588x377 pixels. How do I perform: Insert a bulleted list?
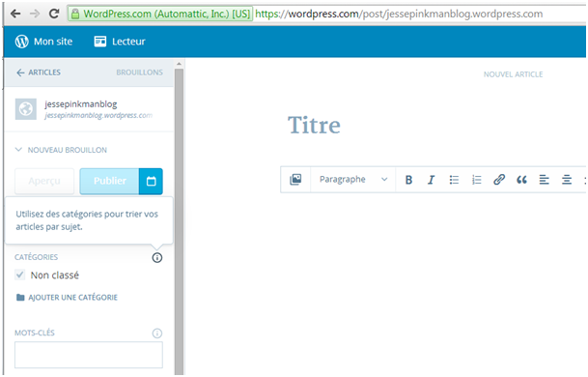pyautogui.click(x=454, y=180)
